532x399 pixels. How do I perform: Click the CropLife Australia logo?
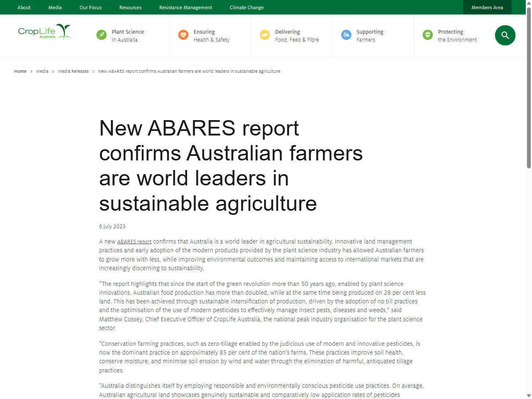44,32
